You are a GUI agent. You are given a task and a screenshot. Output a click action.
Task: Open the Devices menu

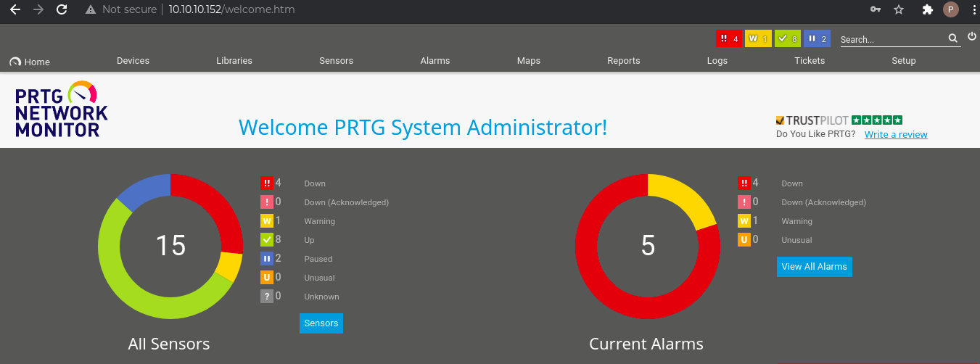[133, 61]
